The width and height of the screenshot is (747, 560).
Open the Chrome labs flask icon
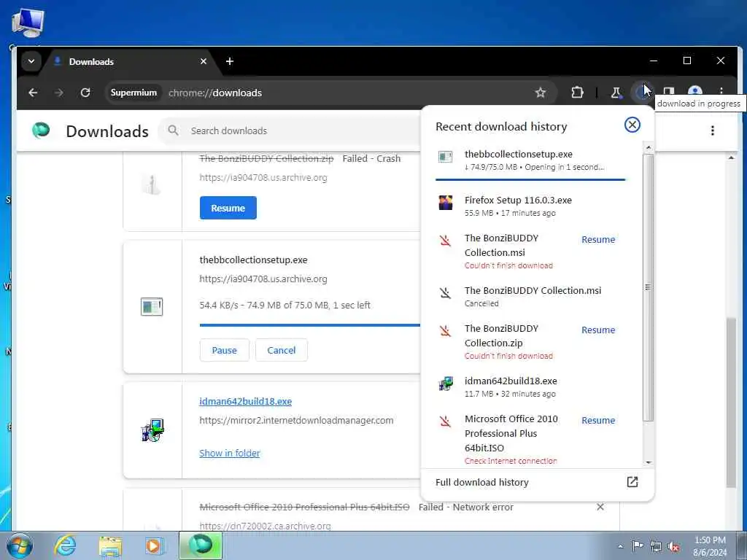(x=616, y=93)
